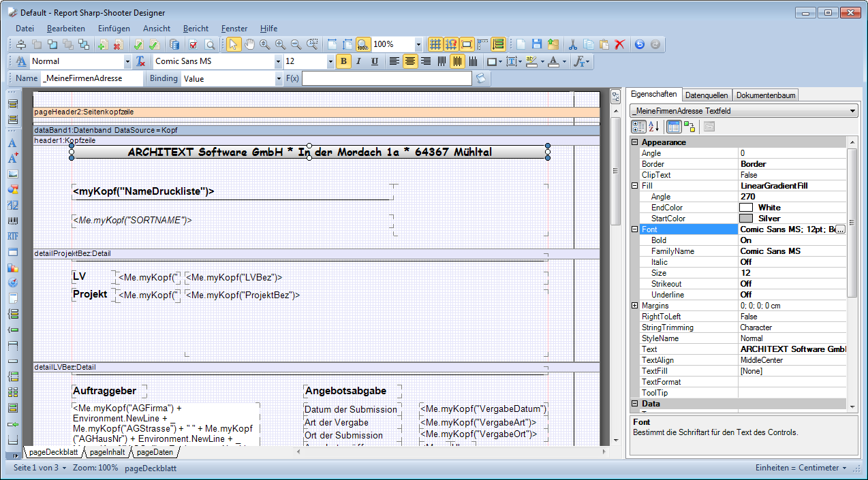Screen dimensions: 868x480
Task: Open the Einfügen menu
Action: pyautogui.click(x=114, y=29)
